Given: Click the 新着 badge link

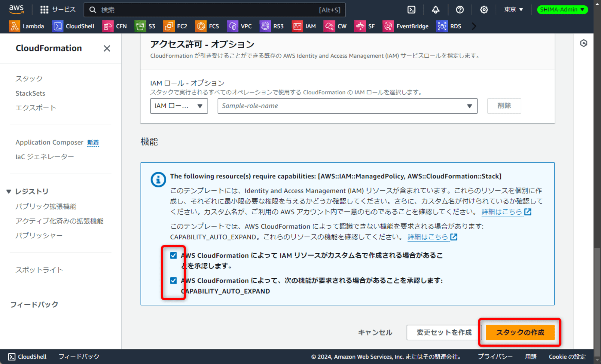Looking at the screenshot, I should pyautogui.click(x=93, y=142).
